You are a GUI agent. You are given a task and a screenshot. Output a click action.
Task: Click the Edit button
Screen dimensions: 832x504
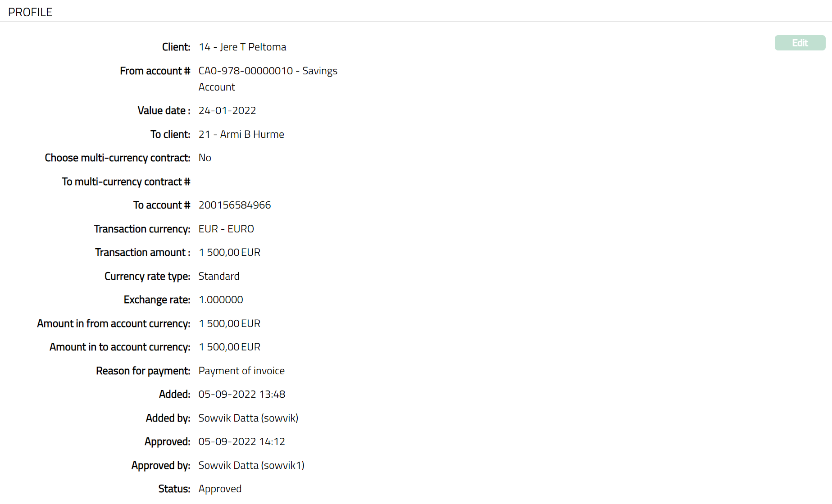[800, 43]
